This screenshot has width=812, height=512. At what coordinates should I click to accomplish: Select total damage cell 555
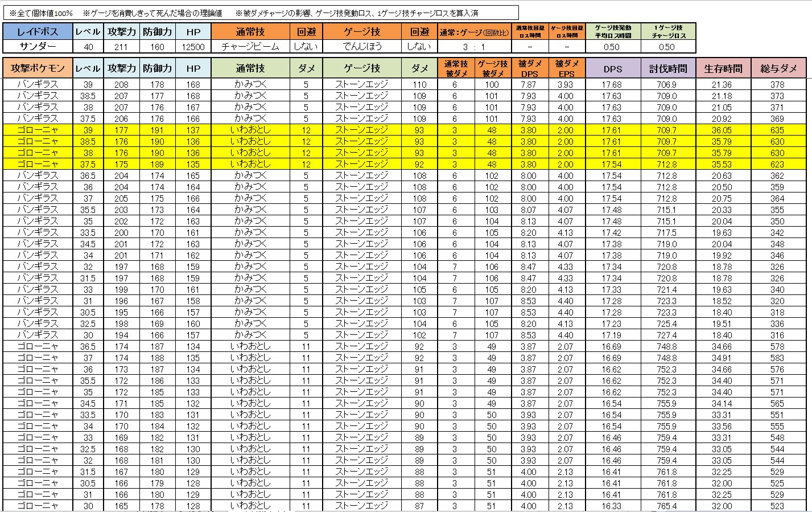point(777,426)
